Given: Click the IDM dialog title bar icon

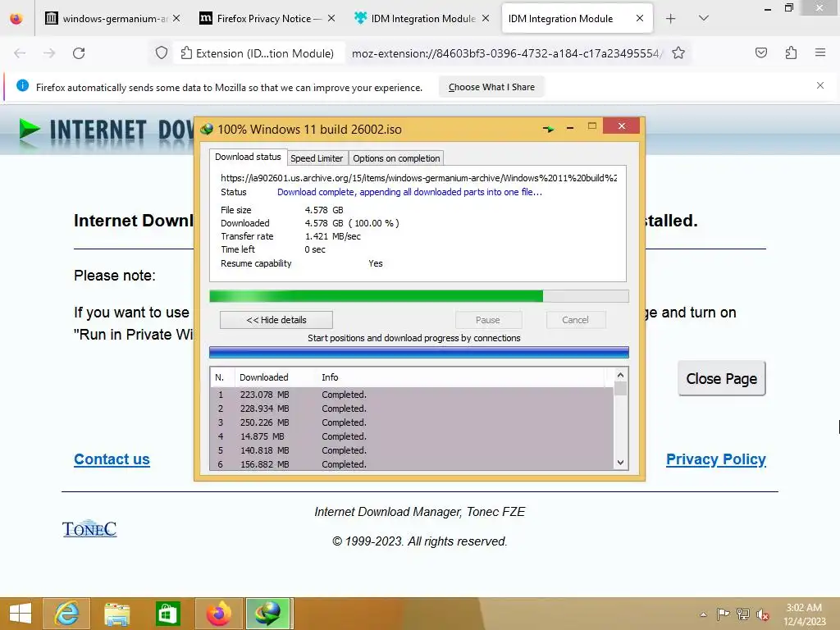Looking at the screenshot, I should [x=206, y=129].
